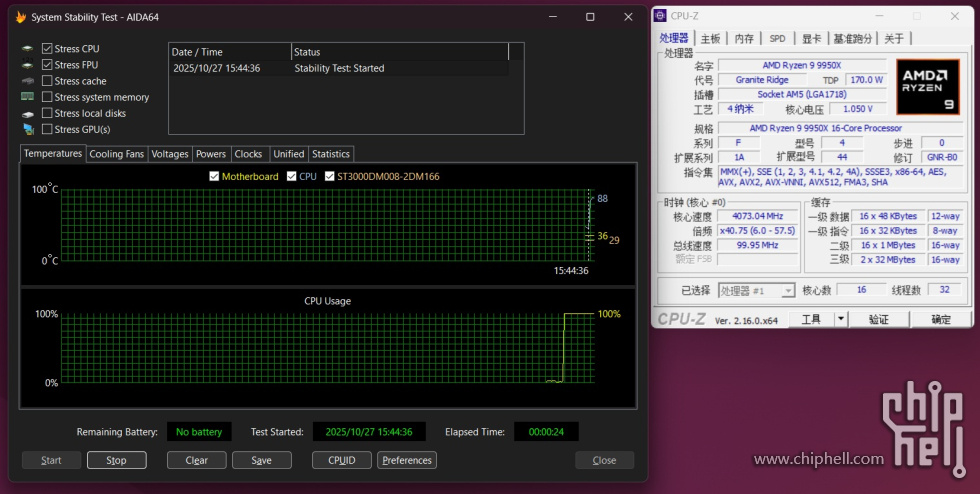This screenshot has width=980, height=494.
Task: Switch to the Cooling Fans tab
Action: click(x=117, y=154)
